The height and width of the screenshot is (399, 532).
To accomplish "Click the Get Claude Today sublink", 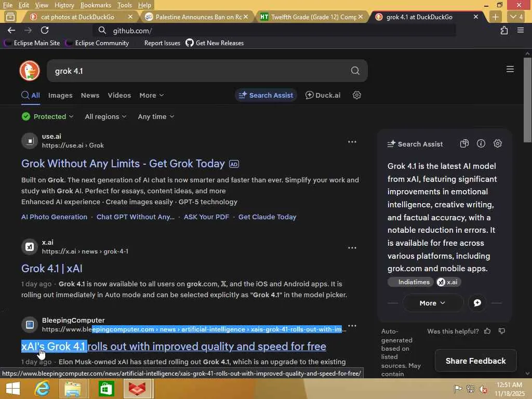I will (x=268, y=217).
